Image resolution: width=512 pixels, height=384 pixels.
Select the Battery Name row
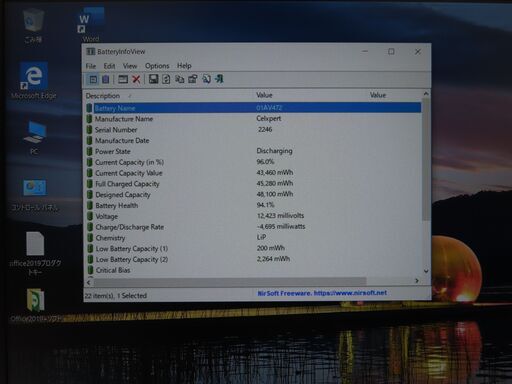[253, 108]
